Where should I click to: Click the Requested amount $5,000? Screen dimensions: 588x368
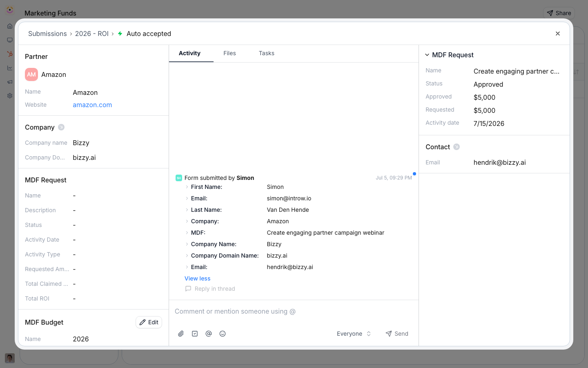(484, 110)
